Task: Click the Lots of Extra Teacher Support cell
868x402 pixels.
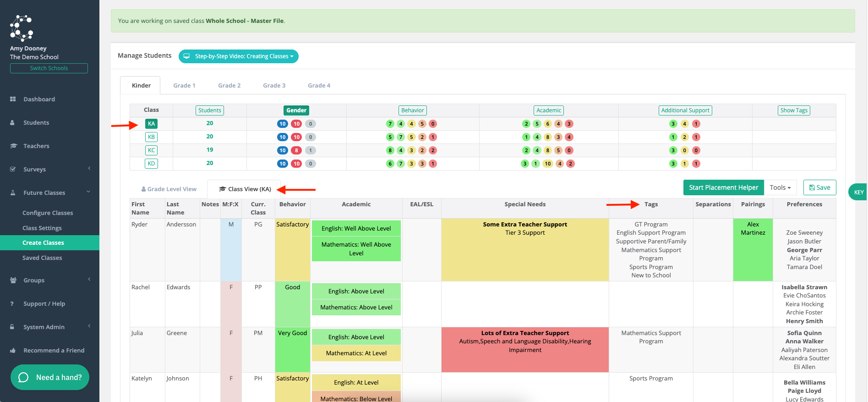Action: 525,350
